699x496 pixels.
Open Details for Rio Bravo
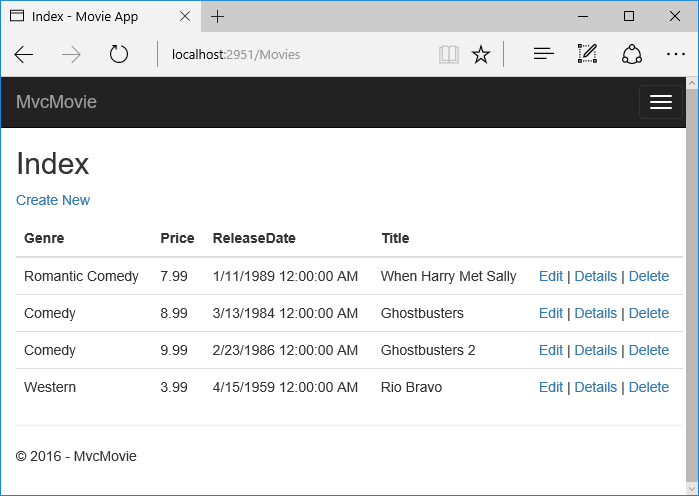click(x=596, y=387)
